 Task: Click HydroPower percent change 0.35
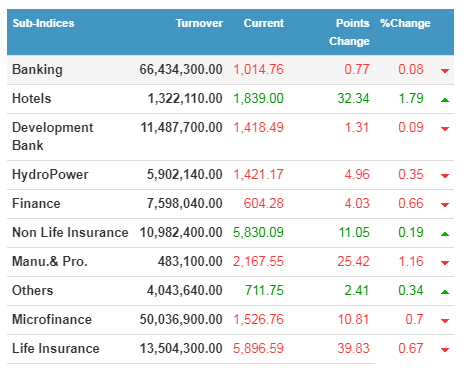pyautogui.click(x=411, y=175)
